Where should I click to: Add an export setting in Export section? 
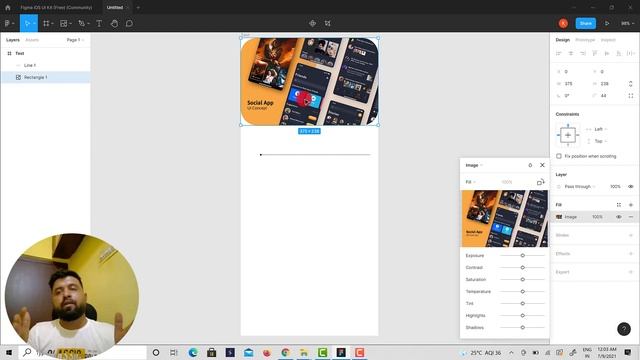631,272
